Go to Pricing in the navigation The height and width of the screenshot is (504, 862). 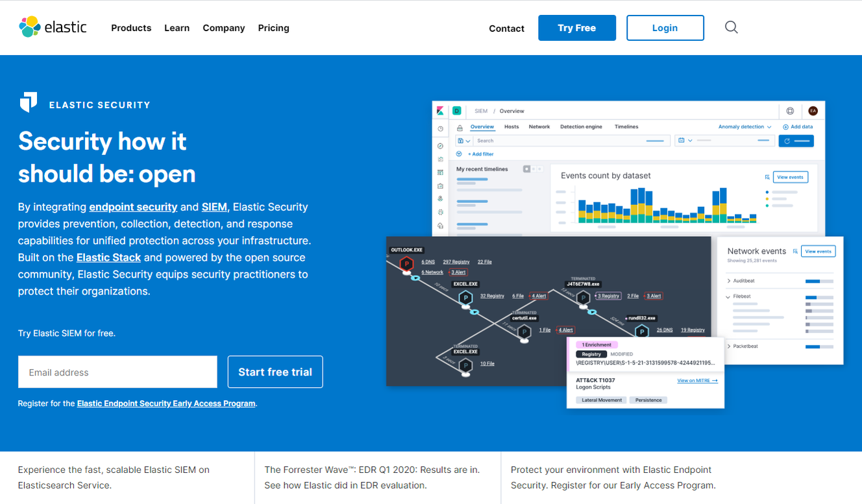click(274, 28)
